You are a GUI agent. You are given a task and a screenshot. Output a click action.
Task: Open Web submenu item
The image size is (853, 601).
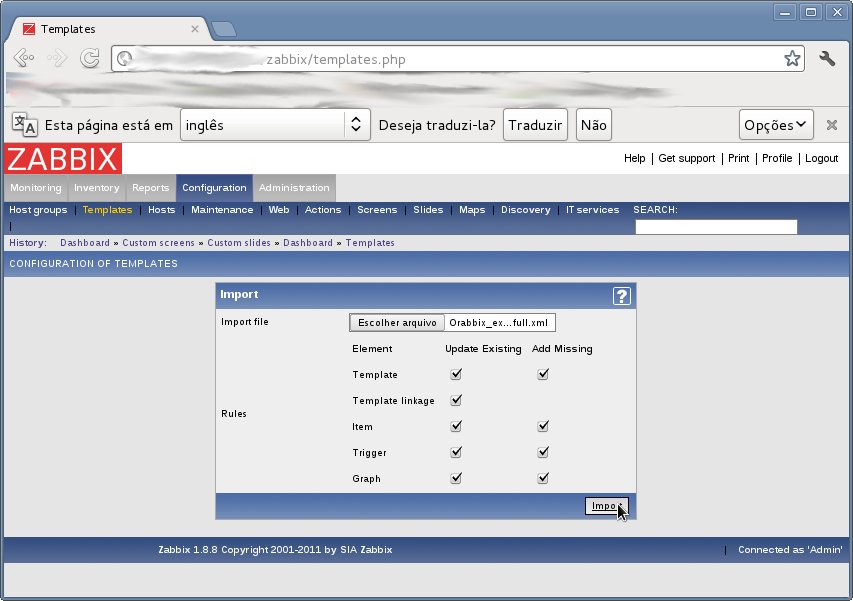[x=279, y=210]
